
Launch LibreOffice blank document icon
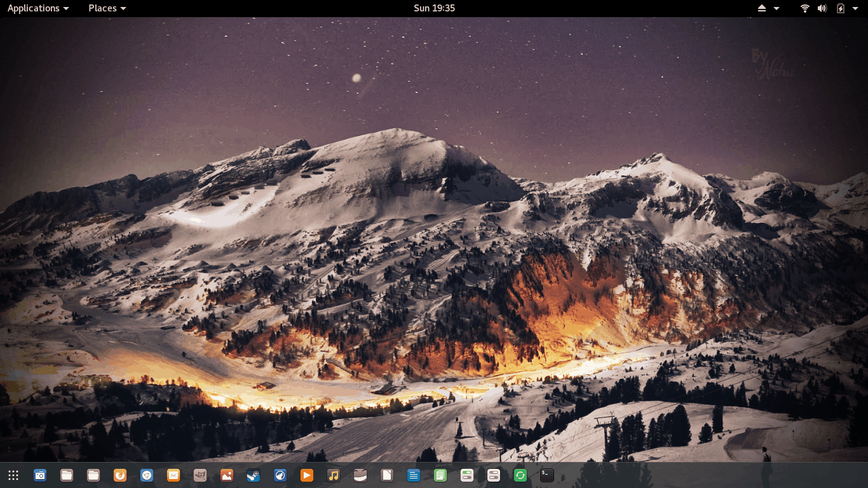click(387, 475)
